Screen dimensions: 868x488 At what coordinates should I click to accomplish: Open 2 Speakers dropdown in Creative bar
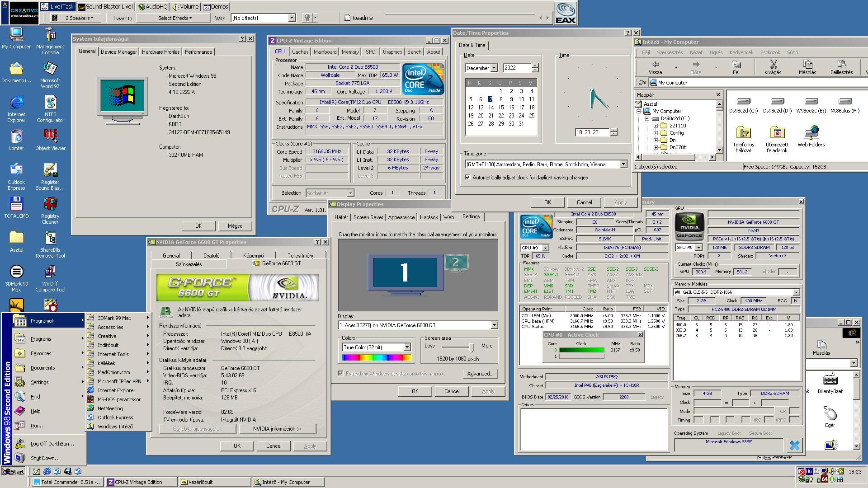[x=80, y=18]
